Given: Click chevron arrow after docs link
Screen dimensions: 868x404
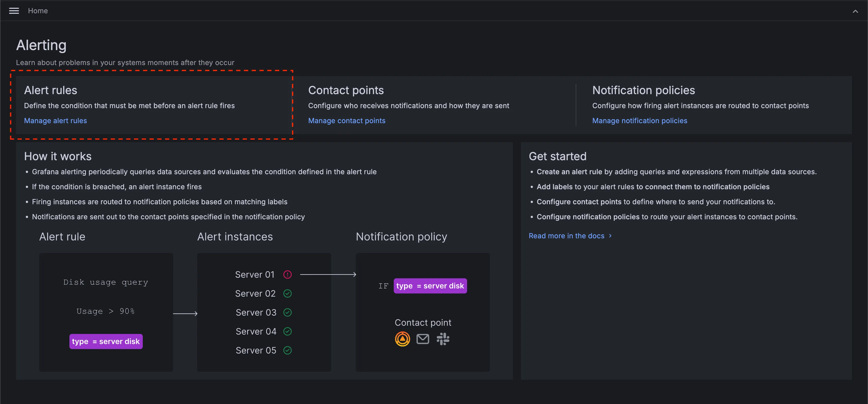Looking at the screenshot, I should (x=610, y=236).
